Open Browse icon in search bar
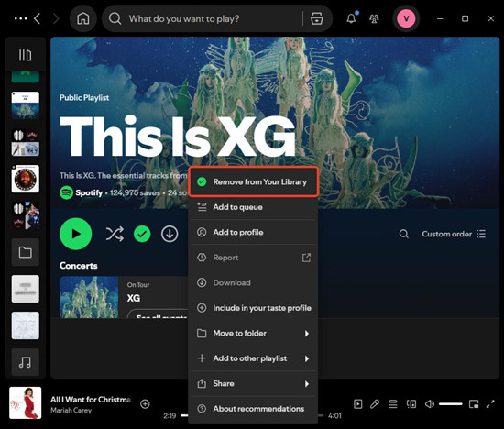 [x=317, y=18]
